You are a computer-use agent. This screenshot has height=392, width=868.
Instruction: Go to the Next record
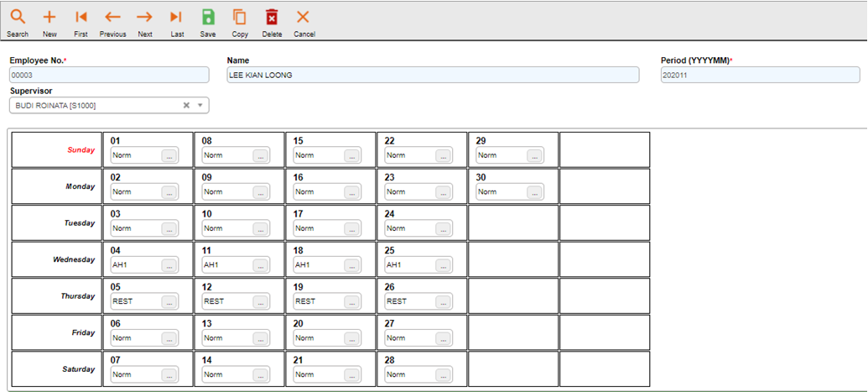pyautogui.click(x=145, y=18)
